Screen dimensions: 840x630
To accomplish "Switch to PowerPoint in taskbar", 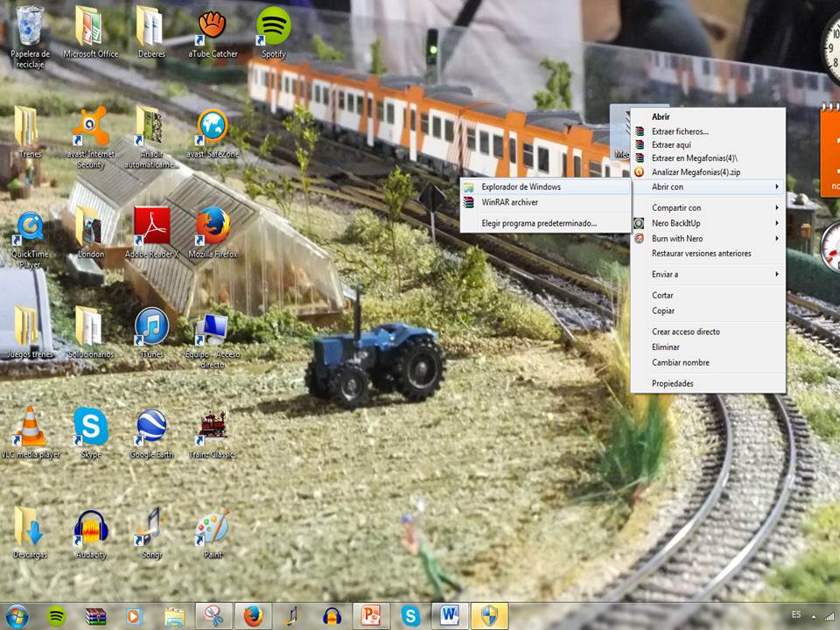I will pos(371,616).
